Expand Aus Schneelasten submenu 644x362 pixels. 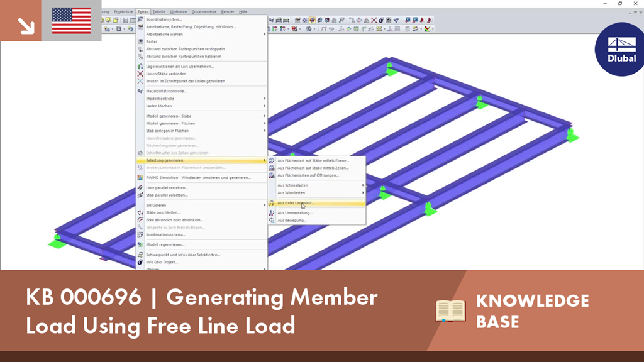tap(317, 185)
